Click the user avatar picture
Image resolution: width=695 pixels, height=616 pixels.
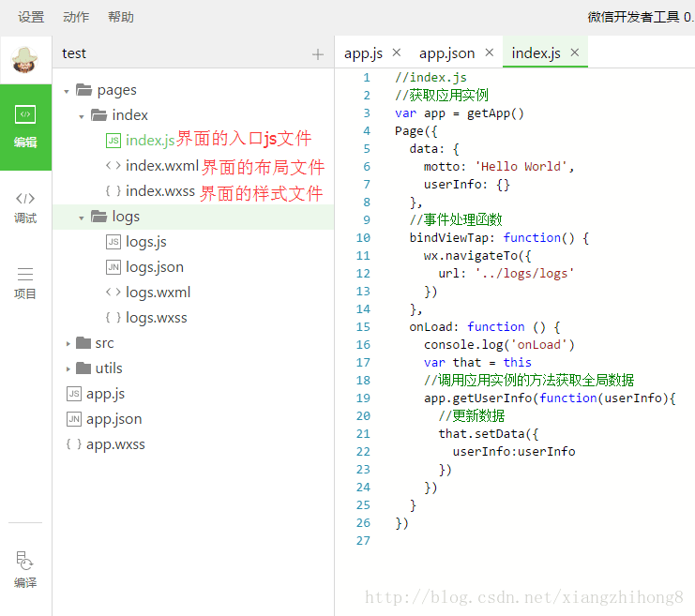tap(25, 61)
